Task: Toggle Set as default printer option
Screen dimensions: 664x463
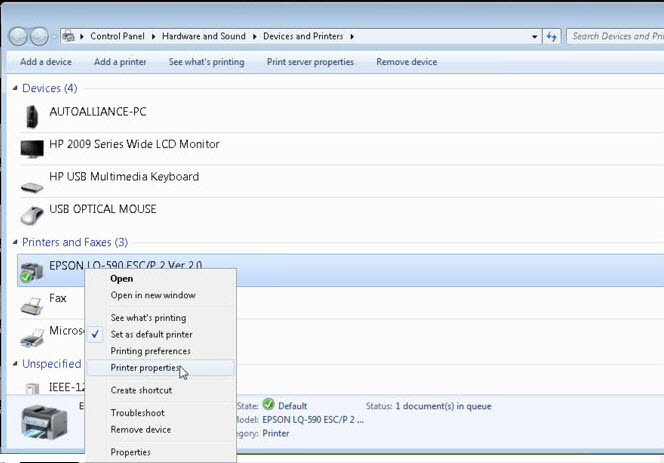Action: coord(151,334)
